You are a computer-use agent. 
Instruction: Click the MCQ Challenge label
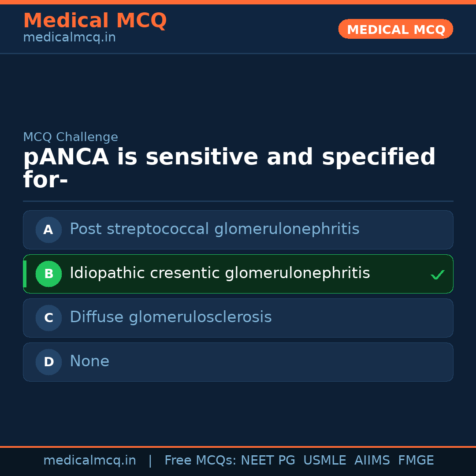[x=71, y=137]
